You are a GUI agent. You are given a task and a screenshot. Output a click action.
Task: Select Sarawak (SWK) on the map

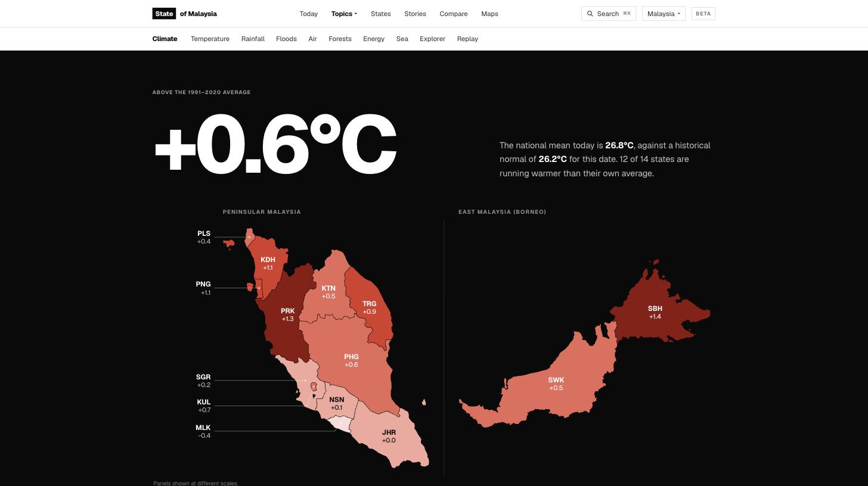coord(556,384)
